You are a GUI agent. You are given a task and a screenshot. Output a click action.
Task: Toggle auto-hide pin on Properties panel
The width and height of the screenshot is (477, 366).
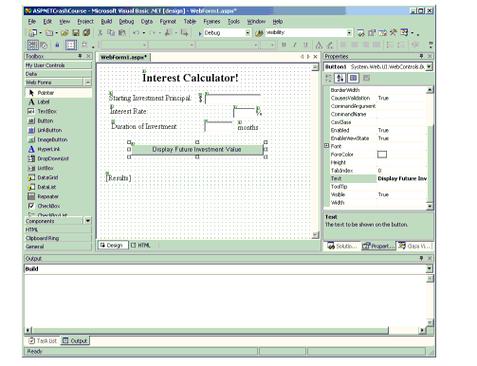(x=421, y=56)
